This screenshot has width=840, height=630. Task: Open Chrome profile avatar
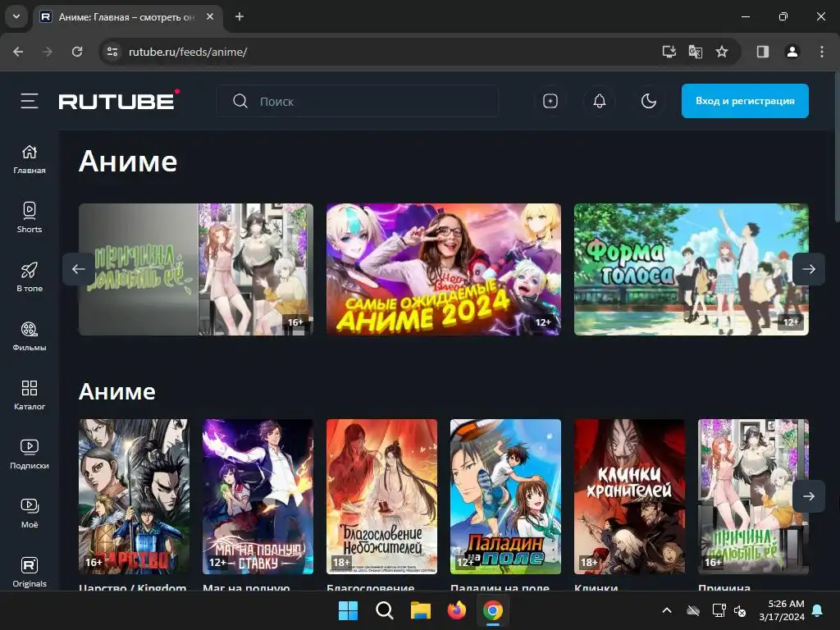point(792,52)
